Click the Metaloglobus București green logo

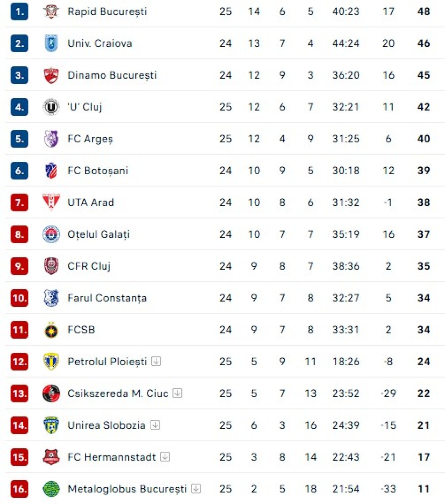point(51,489)
